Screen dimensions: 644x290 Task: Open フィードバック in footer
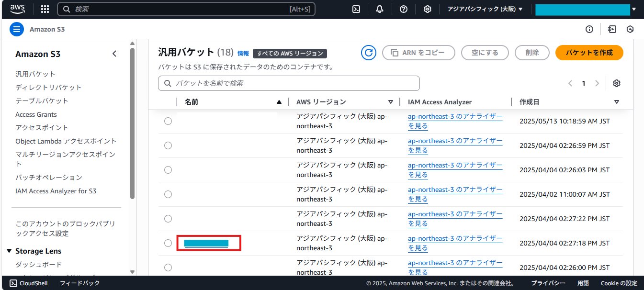coord(79,283)
